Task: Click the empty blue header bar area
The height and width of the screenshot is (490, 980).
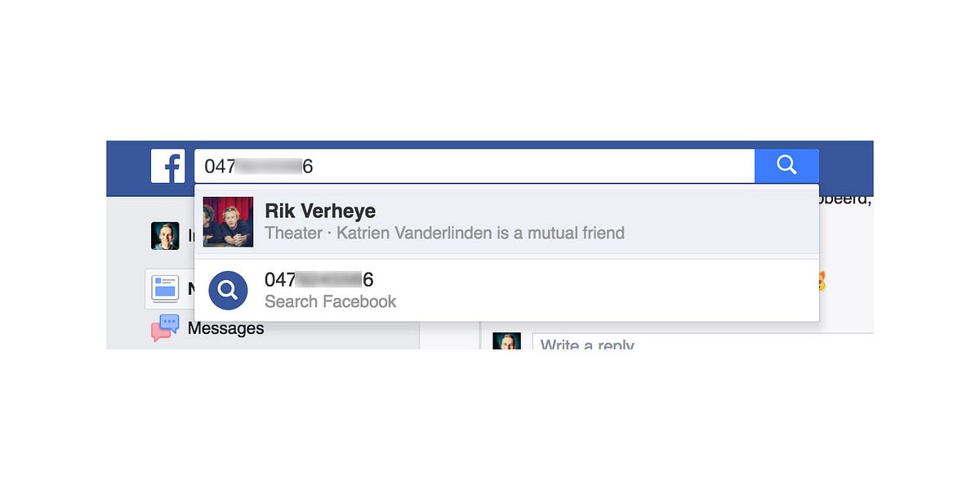Action: tap(845, 167)
